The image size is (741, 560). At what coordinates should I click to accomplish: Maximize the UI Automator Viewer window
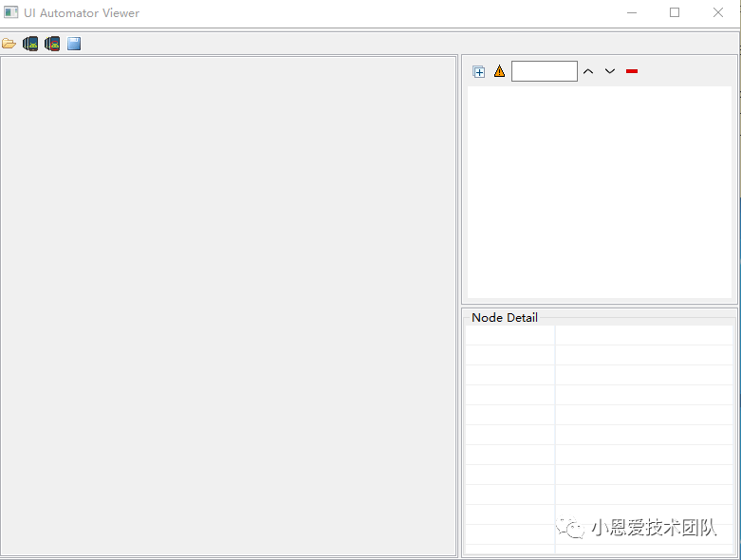(675, 12)
